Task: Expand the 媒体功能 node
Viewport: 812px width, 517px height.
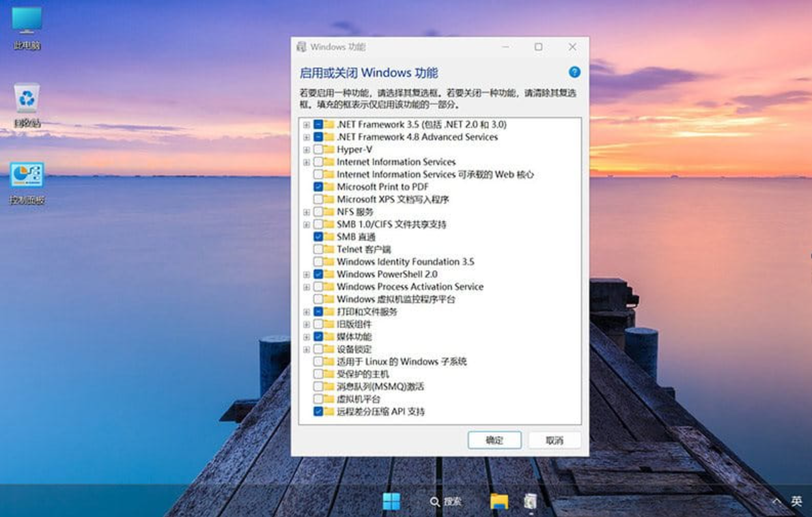Action: (x=307, y=337)
